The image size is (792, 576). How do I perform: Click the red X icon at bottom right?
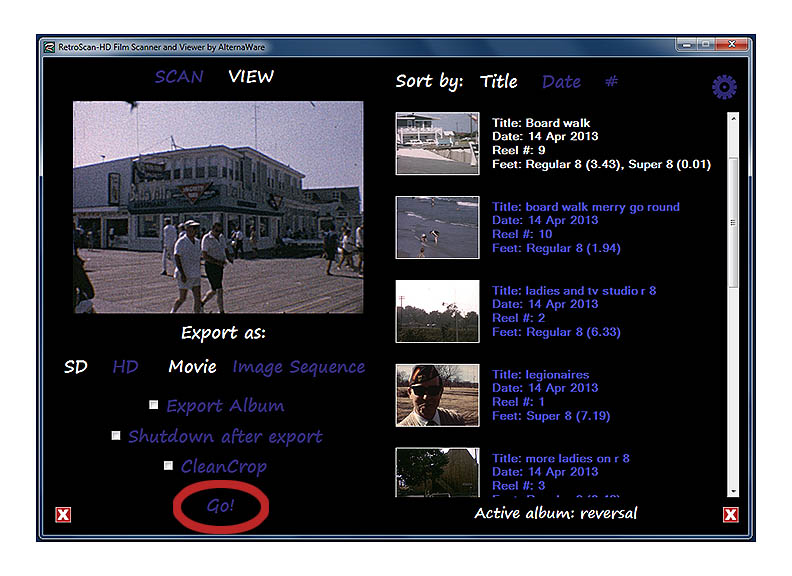click(x=730, y=515)
